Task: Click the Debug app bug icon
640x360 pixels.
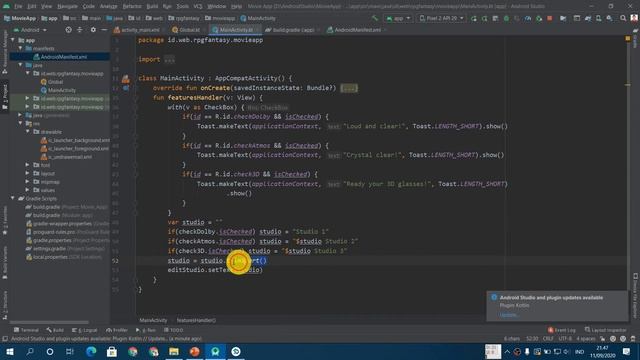Action: (506, 18)
